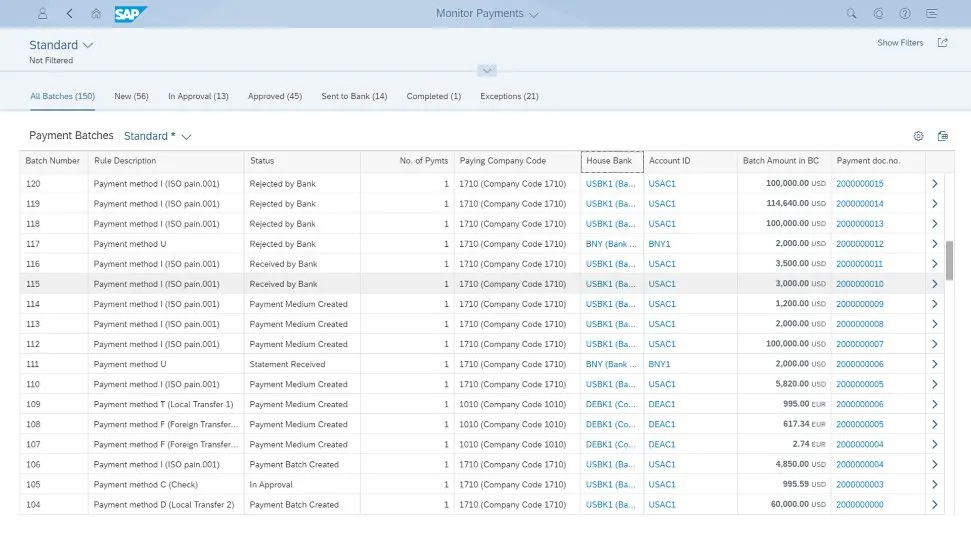Open the Standard page variant dropdown
Image resolution: width=971 pixels, height=545 pixels.
pos(61,45)
